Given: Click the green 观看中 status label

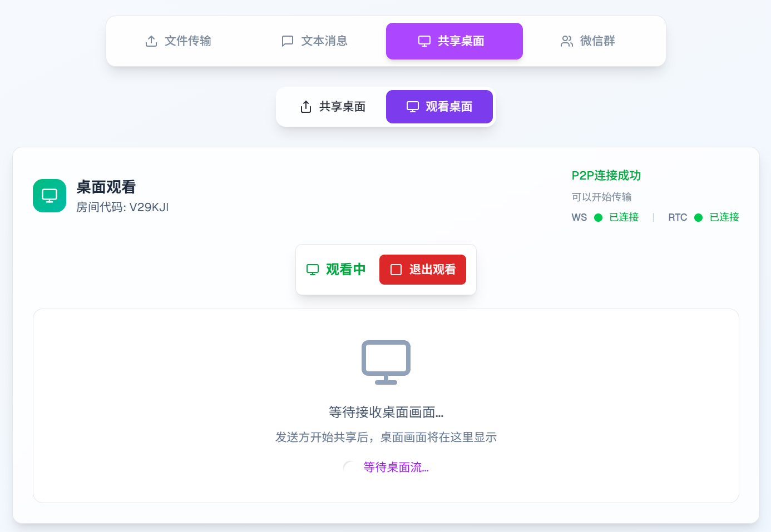Looking at the screenshot, I should [x=346, y=270].
